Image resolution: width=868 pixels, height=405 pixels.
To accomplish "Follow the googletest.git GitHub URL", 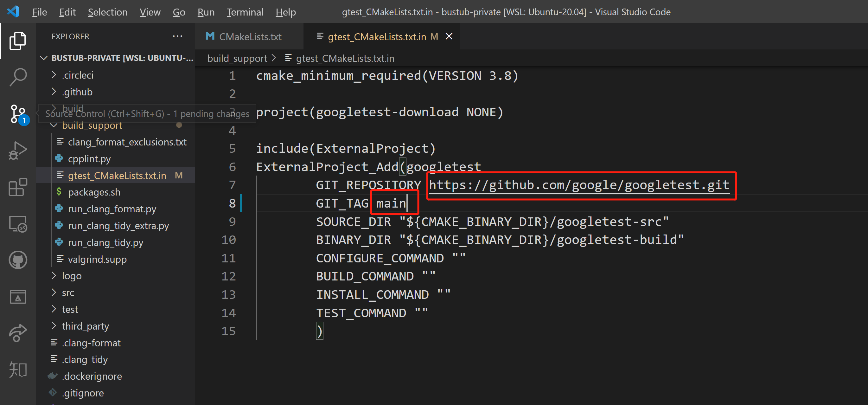I will click(578, 185).
